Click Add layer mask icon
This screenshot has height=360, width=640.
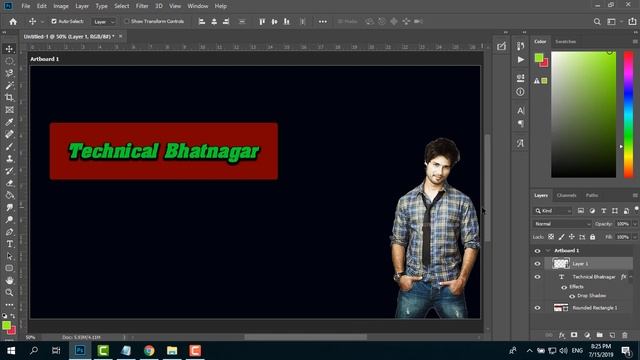point(574,335)
